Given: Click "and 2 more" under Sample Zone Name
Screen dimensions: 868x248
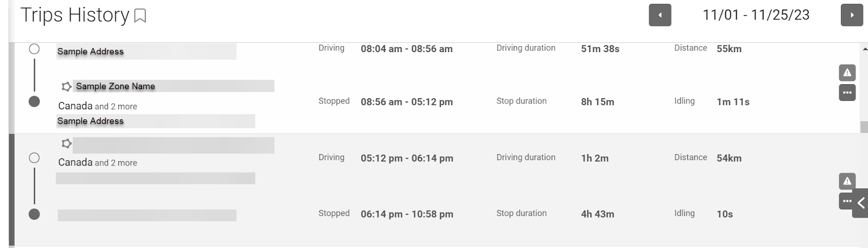Looking at the screenshot, I should coord(116,106).
